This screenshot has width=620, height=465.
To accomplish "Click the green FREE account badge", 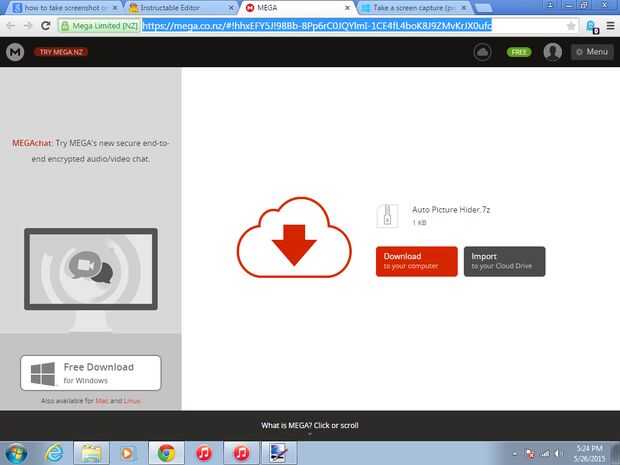I will pyautogui.click(x=519, y=52).
